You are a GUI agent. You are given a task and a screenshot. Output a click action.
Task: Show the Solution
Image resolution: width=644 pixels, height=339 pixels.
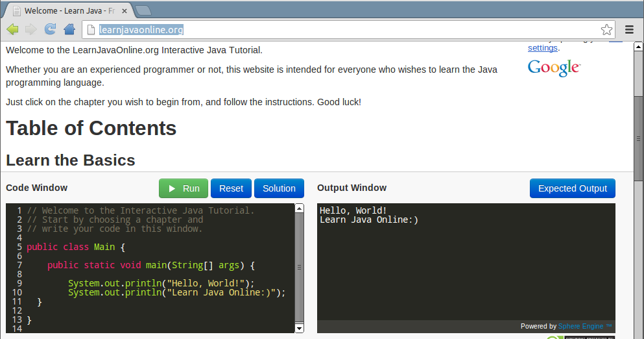click(279, 188)
